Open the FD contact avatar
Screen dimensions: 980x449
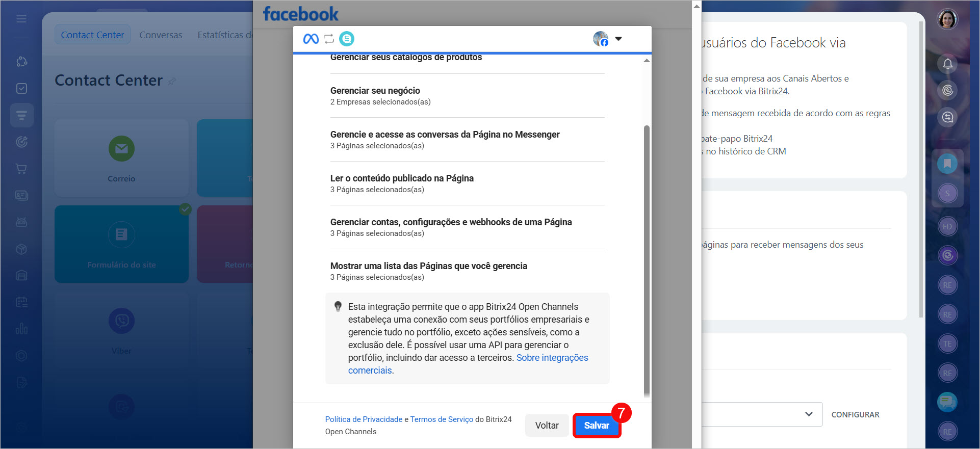pos(947,226)
